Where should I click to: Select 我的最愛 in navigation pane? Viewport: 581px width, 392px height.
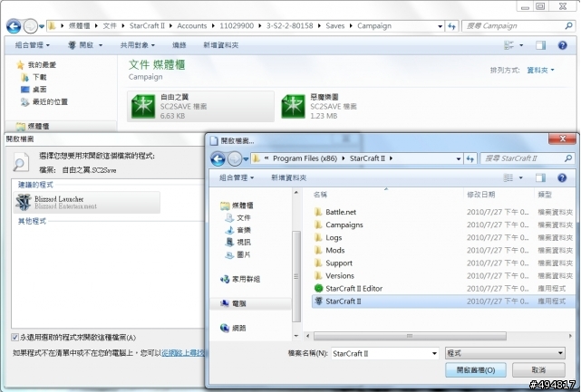(x=42, y=65)
